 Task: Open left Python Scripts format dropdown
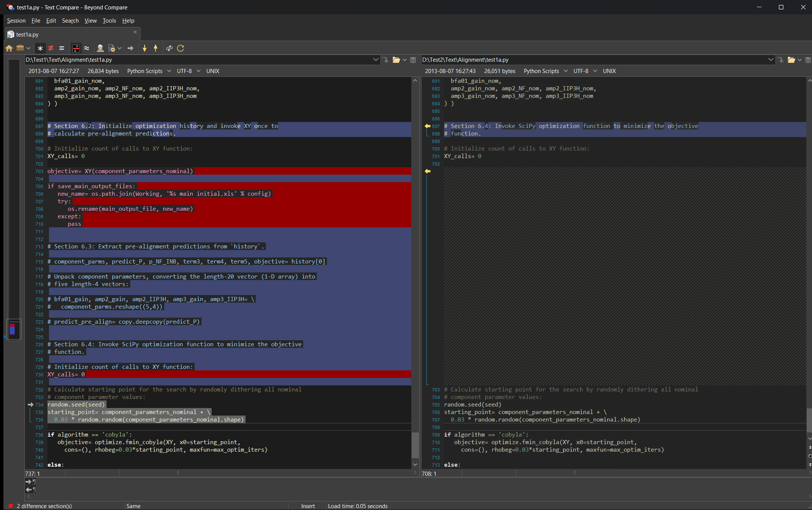pyautogui.click(x=149, y=71)
